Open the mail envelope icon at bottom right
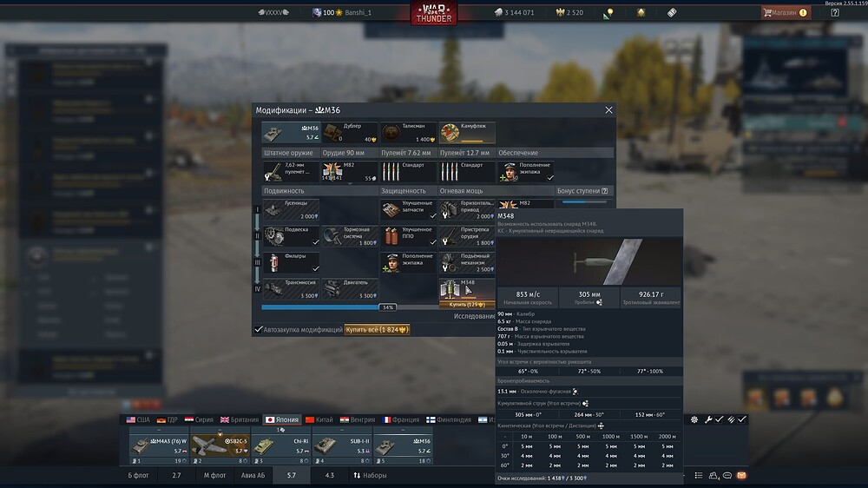Image resolution: width=868 pixels, height=488 pixels. (742, 475)
